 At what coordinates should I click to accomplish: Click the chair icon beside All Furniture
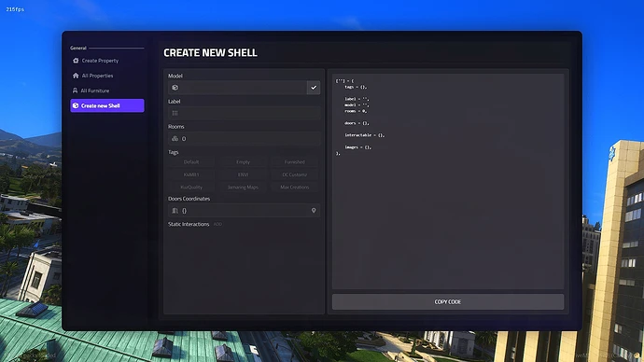pyautogui.click(x=76, y=90)
